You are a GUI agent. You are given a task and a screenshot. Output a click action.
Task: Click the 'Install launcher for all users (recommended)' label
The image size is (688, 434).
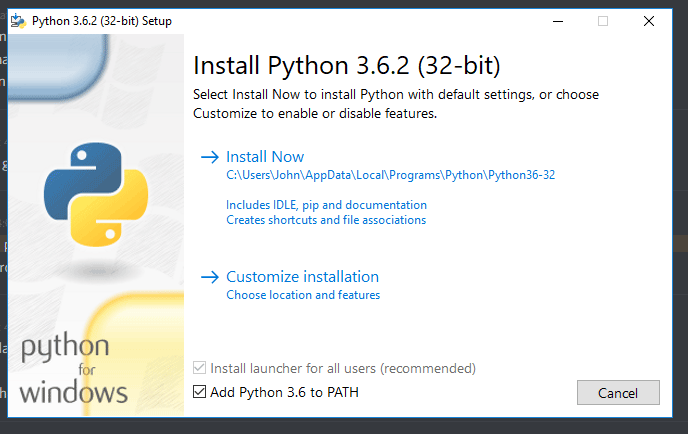point(343,369)
